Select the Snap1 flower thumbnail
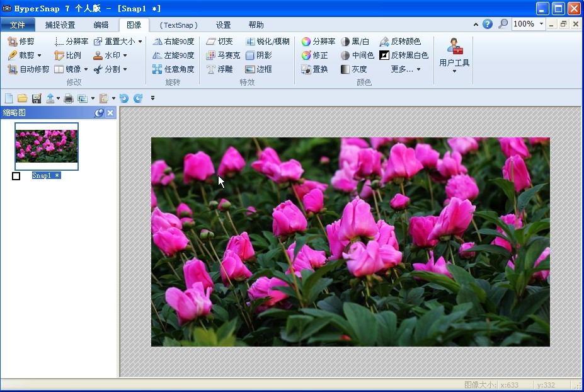 [47, 146]
